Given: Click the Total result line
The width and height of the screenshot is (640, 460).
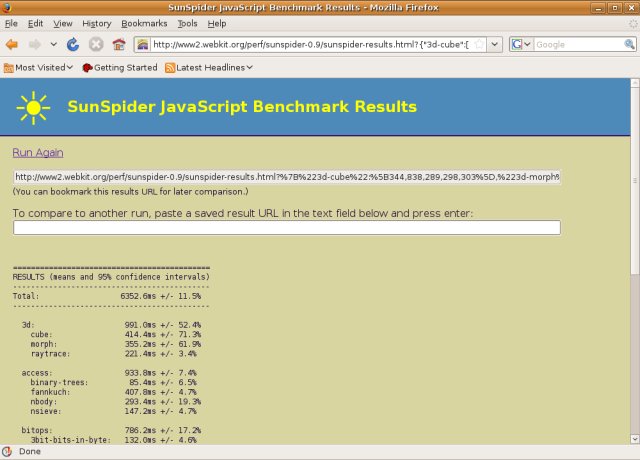Looking at the screenshot, I should tap(107, 296).
